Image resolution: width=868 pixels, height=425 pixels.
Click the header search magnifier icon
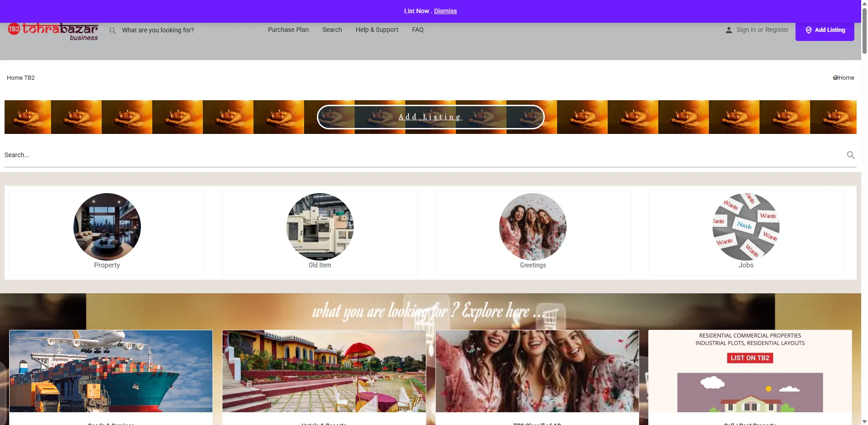pos(113,31)
